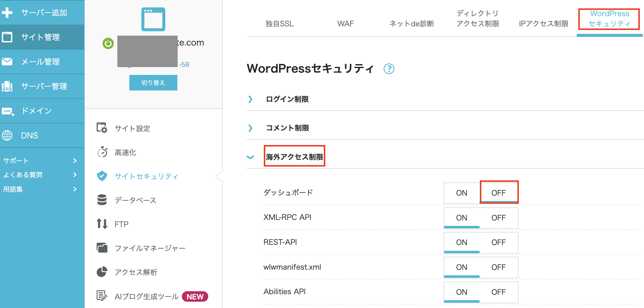Click the site settings gear icon
Screen dimensions: 644x308
102,128
